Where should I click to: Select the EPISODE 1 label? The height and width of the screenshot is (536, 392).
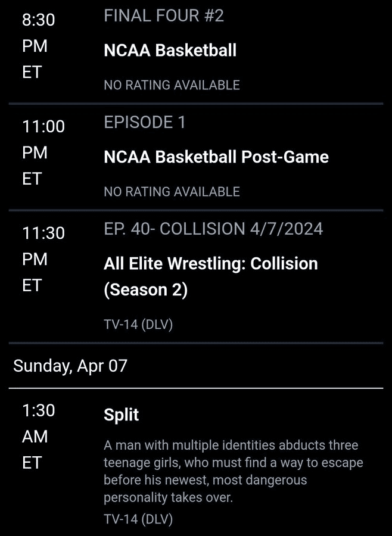[145, 123]
